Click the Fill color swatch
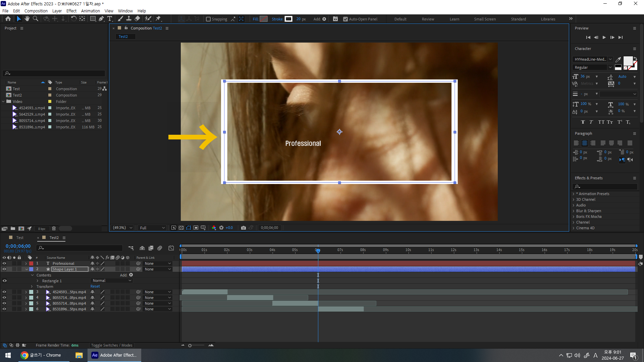 264,19
